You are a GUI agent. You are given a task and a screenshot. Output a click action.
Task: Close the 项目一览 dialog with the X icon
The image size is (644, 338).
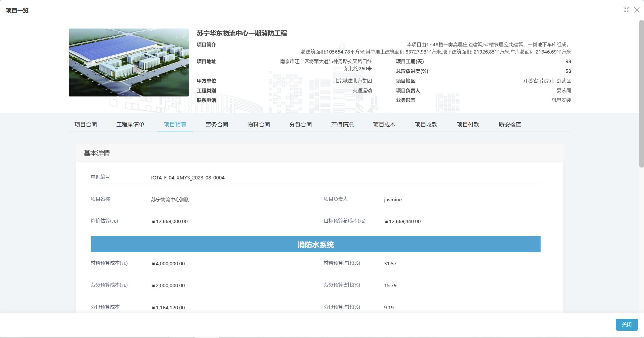(637, 10)
